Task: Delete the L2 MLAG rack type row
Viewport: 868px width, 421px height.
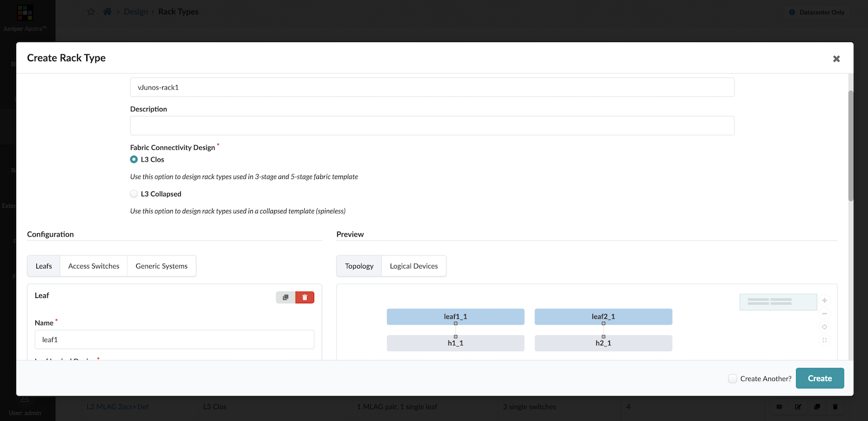Action: [x=835, y=407]
